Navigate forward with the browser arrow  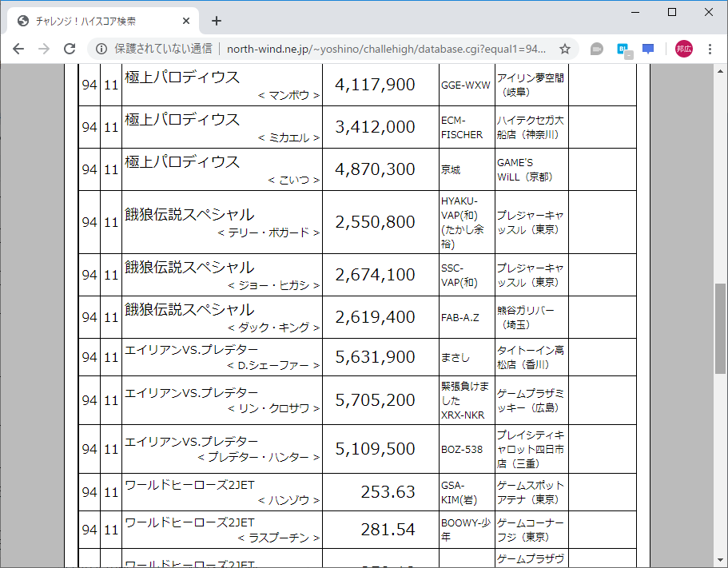[x=44, y=48]
